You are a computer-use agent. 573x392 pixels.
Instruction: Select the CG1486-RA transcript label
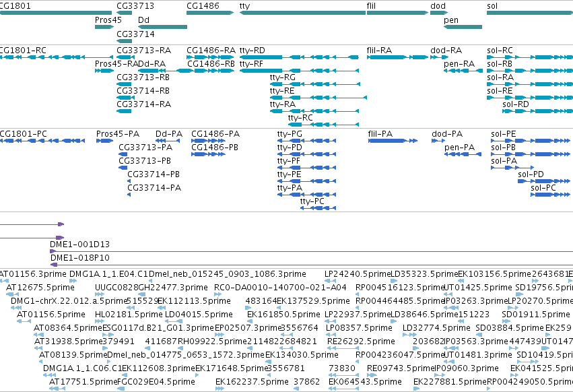tap(211, 50)
